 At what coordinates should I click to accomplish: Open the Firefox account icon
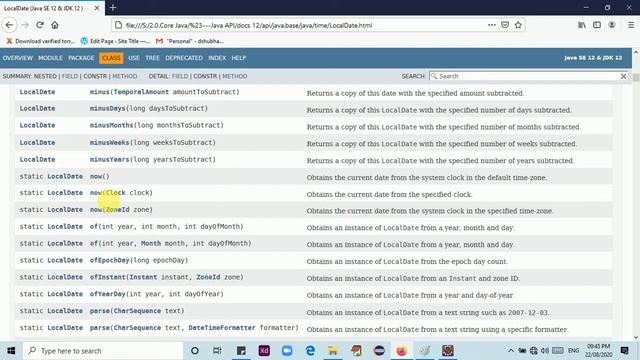pos(612,25)
